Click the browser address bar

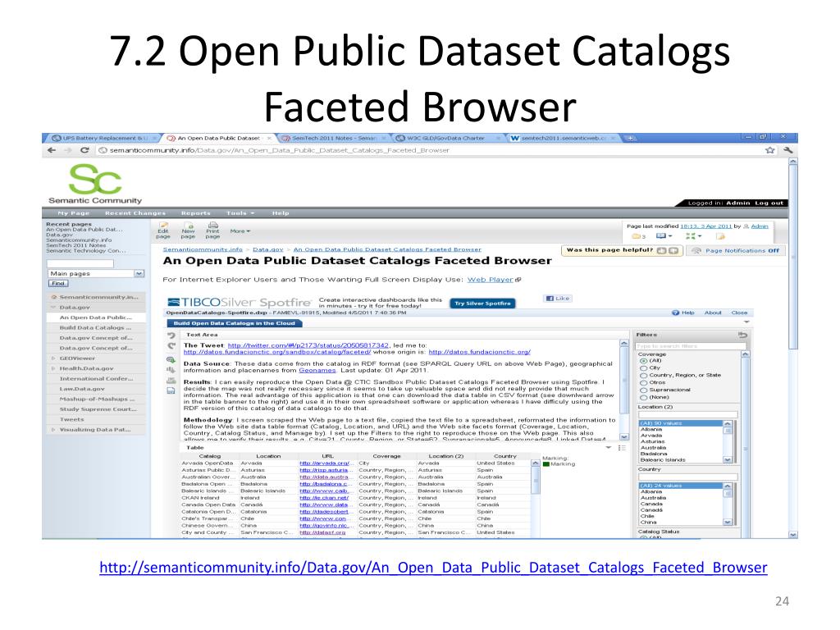[x=428, y=151]
